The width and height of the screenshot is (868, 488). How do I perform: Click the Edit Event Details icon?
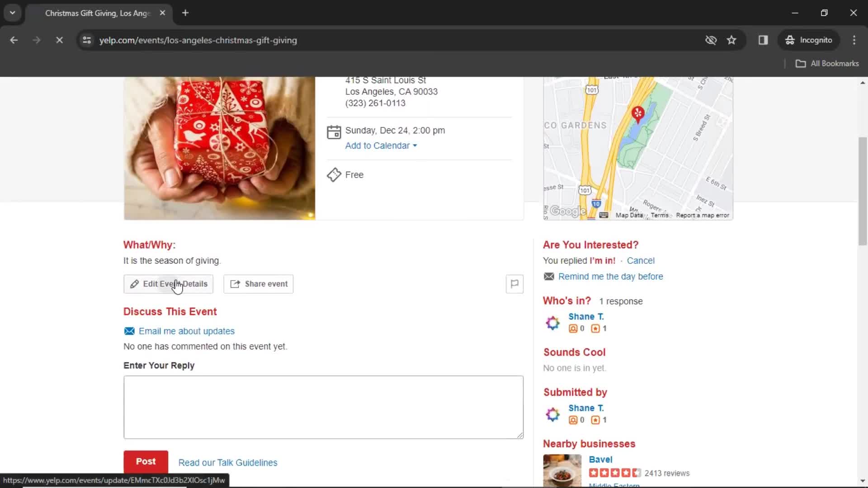134,284
